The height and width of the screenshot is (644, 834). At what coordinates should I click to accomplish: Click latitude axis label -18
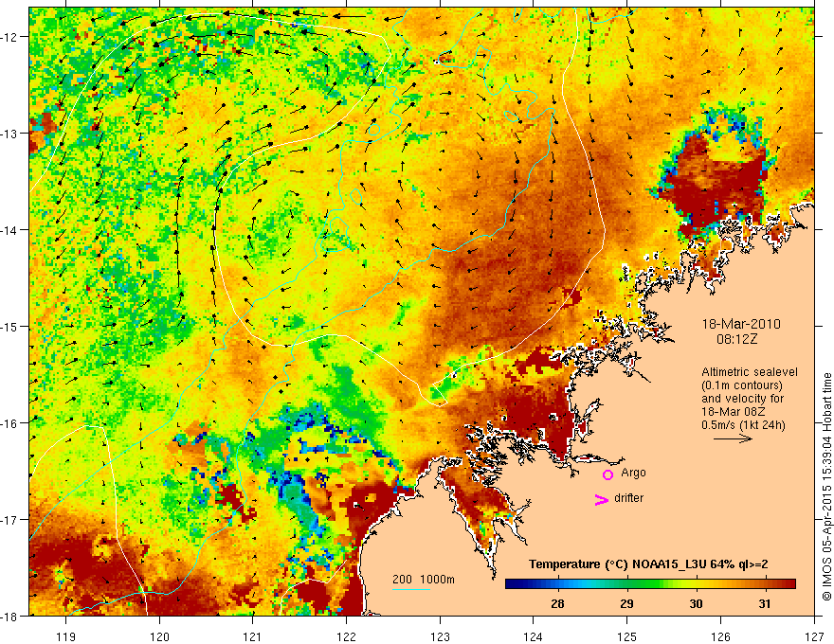[10, 616]
